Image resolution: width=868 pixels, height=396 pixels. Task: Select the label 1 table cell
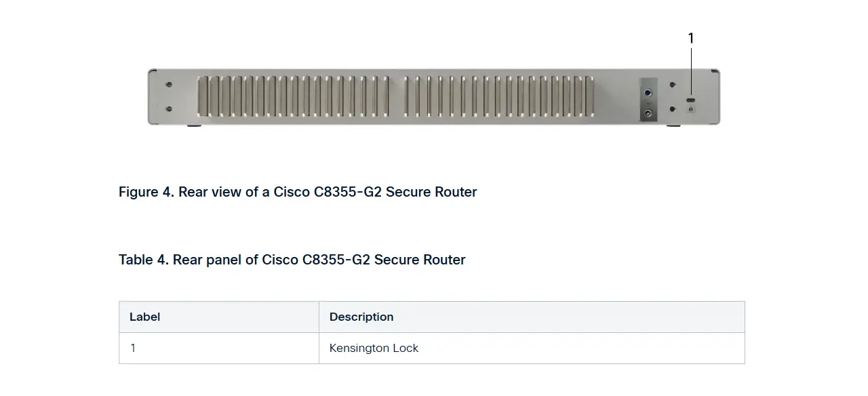[x=133, y=348]
